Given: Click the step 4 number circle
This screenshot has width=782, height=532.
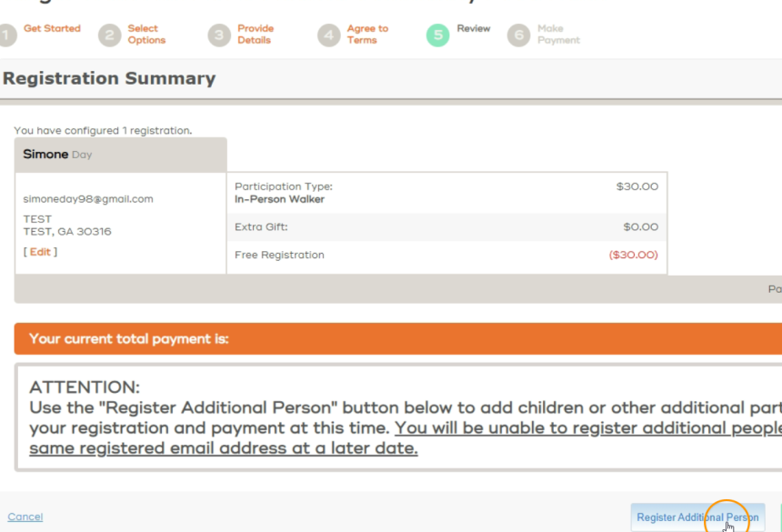Looking at the screenshot, I should pyautogui.click(x=328, y=35).
